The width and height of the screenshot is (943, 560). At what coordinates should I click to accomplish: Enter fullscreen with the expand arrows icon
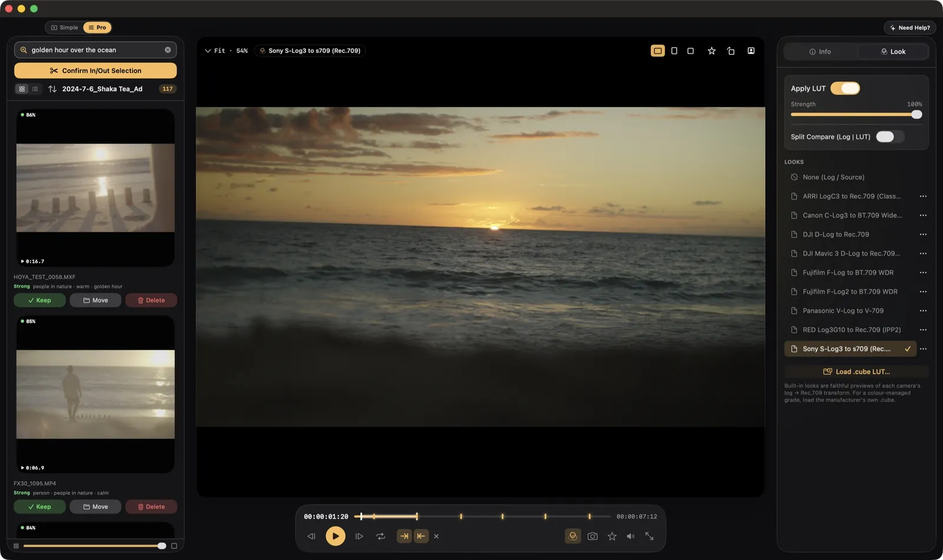point(649,536)
